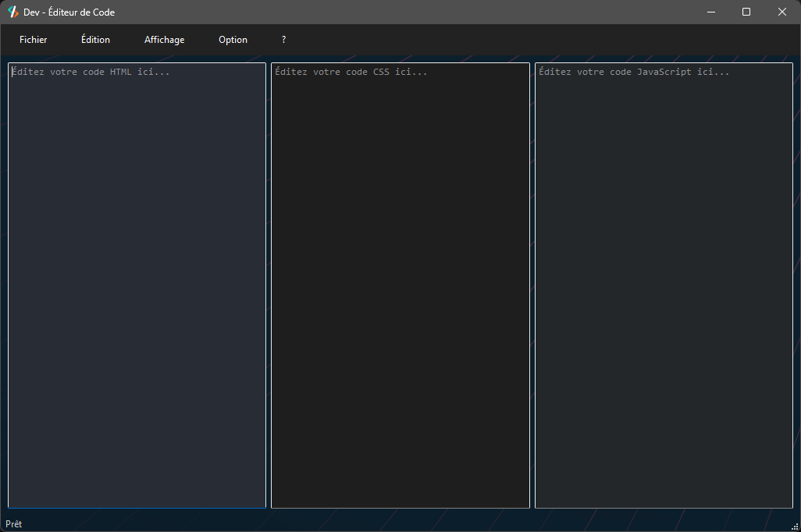
Task: Open the Fichier menu
Action: [34, 40]
